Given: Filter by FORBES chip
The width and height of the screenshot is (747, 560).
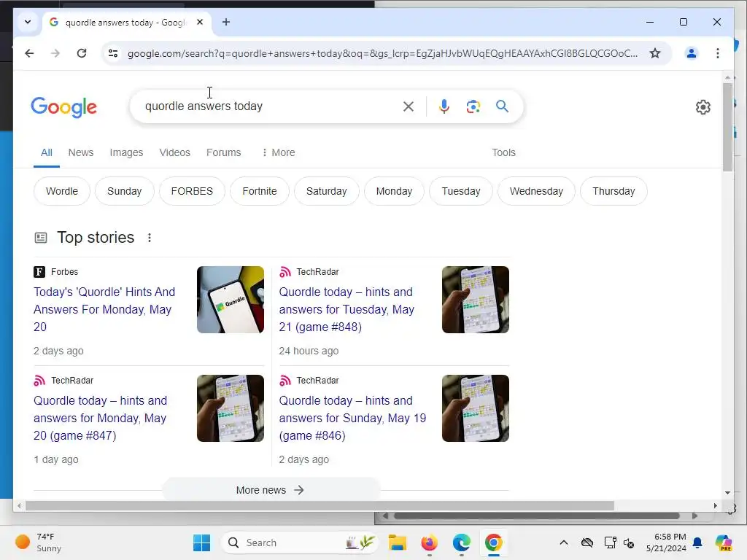Looking at the screenshot, I should tap(192, 191).
